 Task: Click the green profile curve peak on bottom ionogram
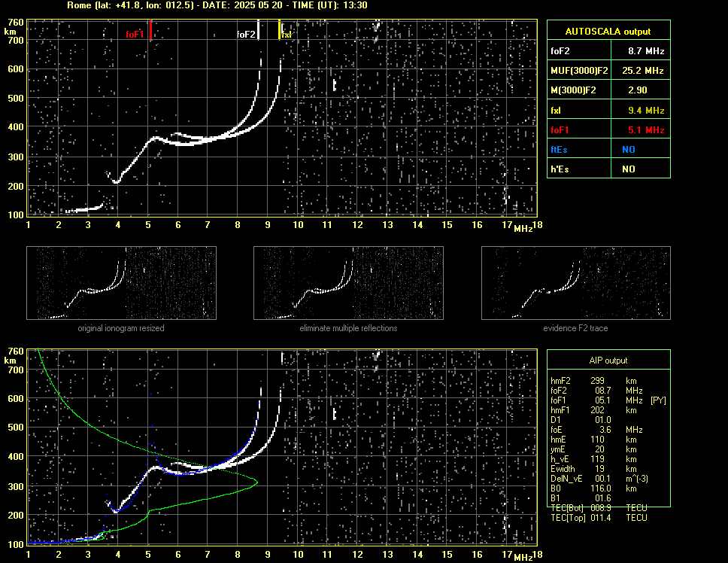(256, 482)
